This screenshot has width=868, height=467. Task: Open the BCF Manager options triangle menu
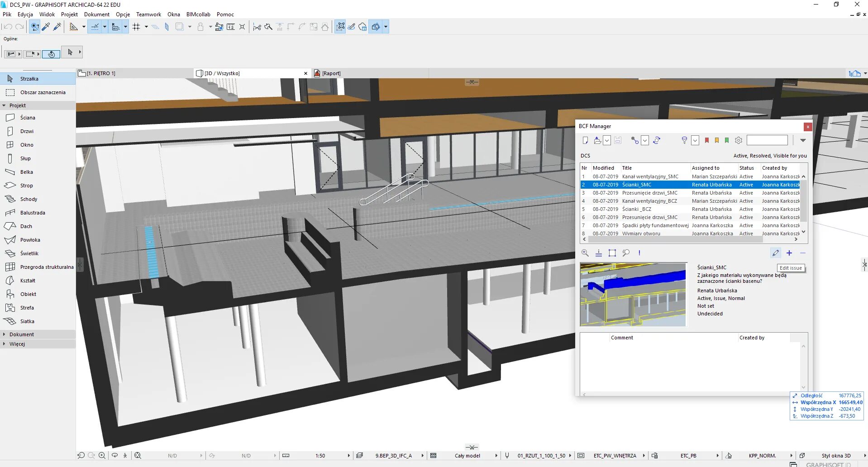(803, 140)
